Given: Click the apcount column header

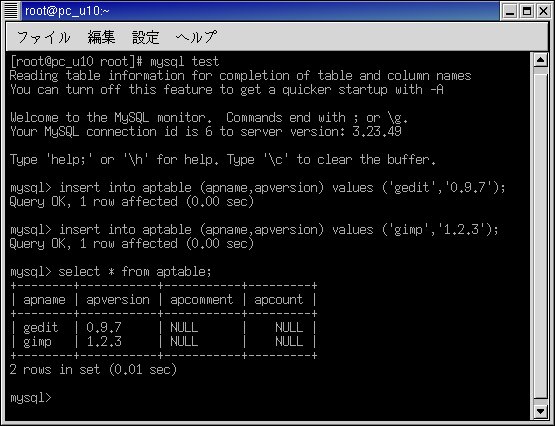Looking at the screenshot, I should [279, 300].
